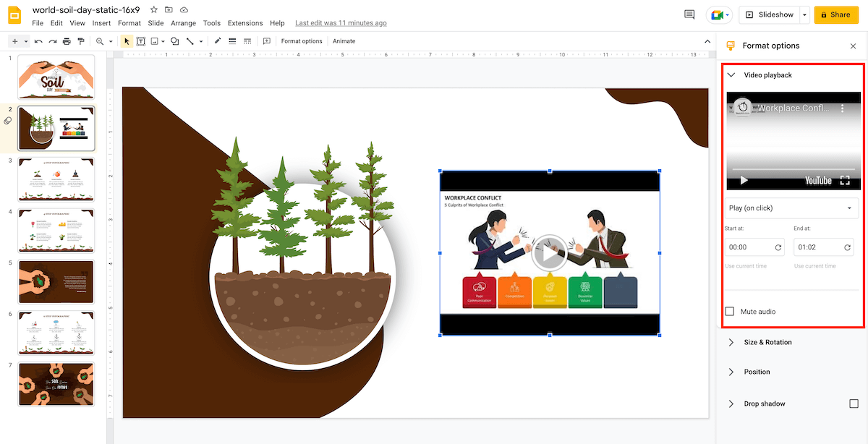Screen dimensions: 868x444
Task: Open the File menu
Action: click(38, 23)
